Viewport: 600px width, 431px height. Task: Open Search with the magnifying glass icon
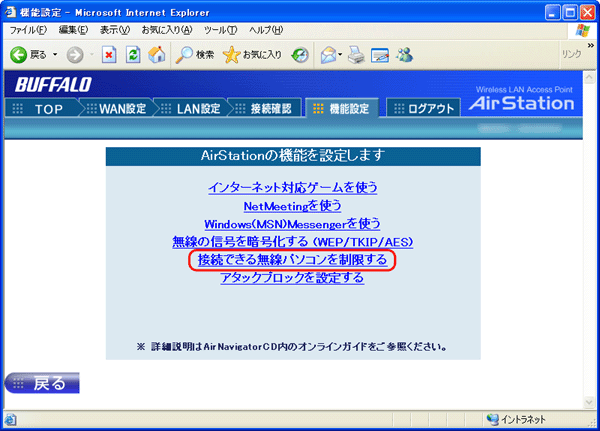tap(184, 55)
